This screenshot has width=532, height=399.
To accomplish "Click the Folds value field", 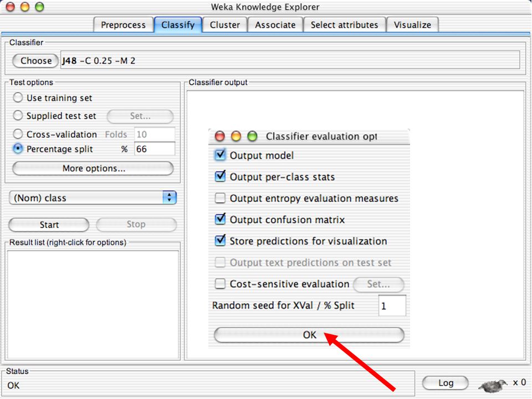I will (x=155, y=134).
